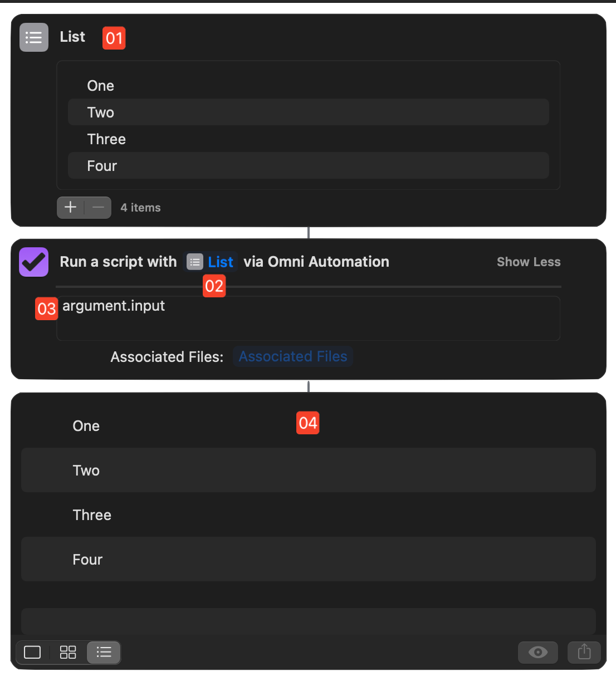The image size is (616, 686).
Task: Switch to list view of results
Action: [x=104, y=652]
